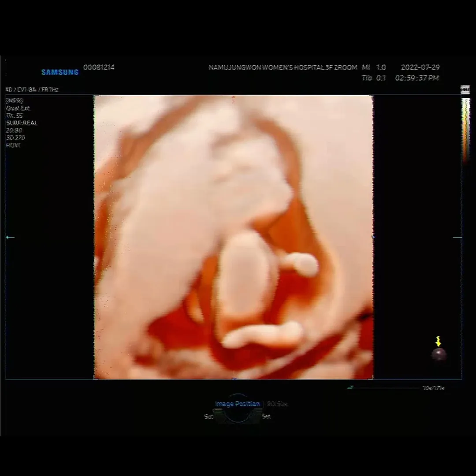
Task: Click the probe info line 4D / CV1-8A
Action: point(32,89)
